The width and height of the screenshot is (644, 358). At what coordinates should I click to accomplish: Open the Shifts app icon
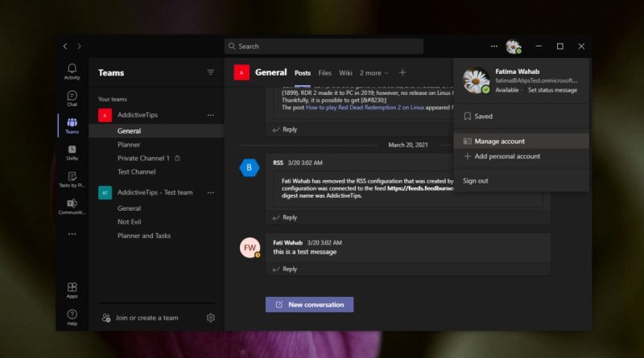(72, 152)
